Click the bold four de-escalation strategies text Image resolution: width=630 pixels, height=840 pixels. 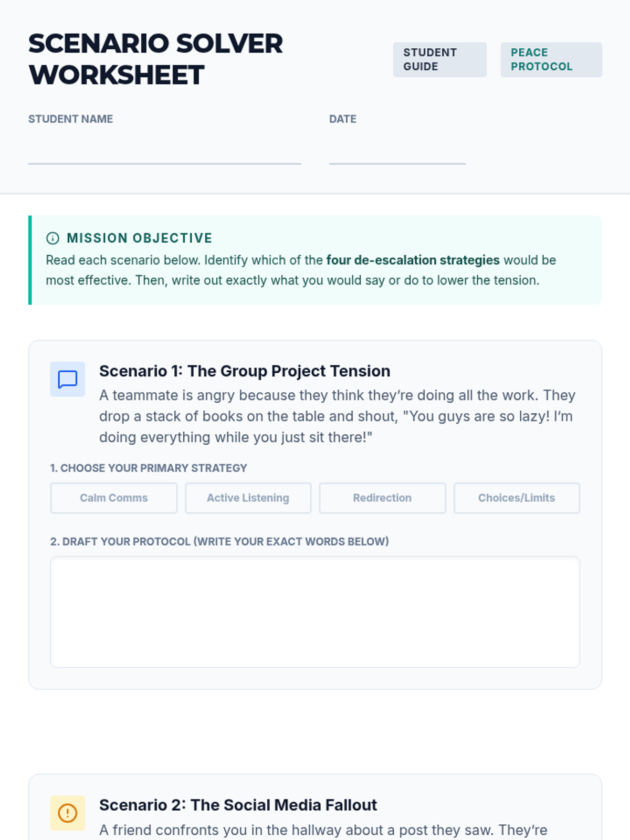[413, 260]
